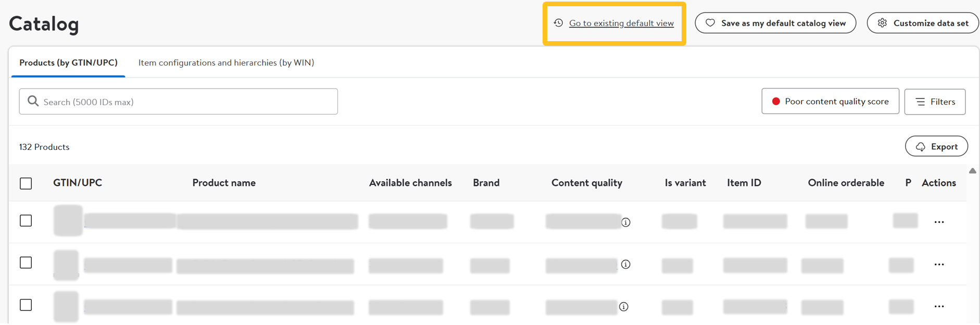Click the history clock icon beside default view link
The width and height of the screenshot is (980, 325).
[558, 23]
